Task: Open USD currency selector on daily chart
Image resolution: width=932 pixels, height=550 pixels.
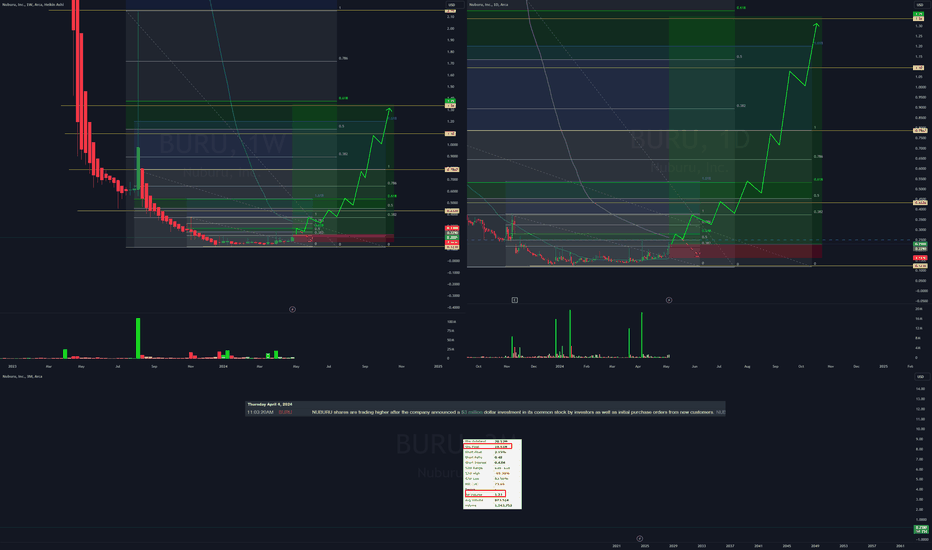Action: [920, 5]
